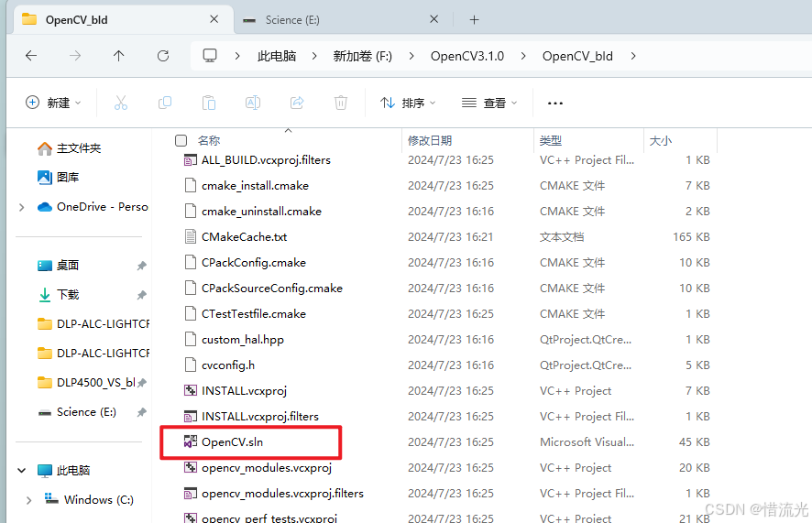Share the selected item via the toolbar icon
The image size is (812, 523).
(x=297, y=103)
